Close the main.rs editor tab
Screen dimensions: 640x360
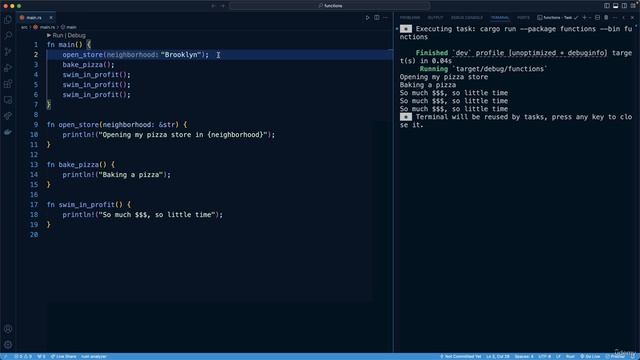pyautogui.click(x=51, y=18)
